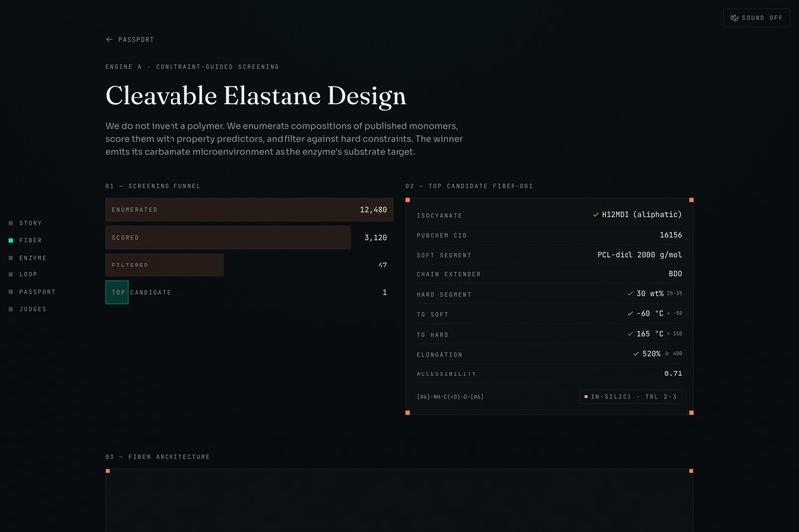Click the H12MDI (aliphatic) value
This screenshot has width=799, height=532.
641,215
